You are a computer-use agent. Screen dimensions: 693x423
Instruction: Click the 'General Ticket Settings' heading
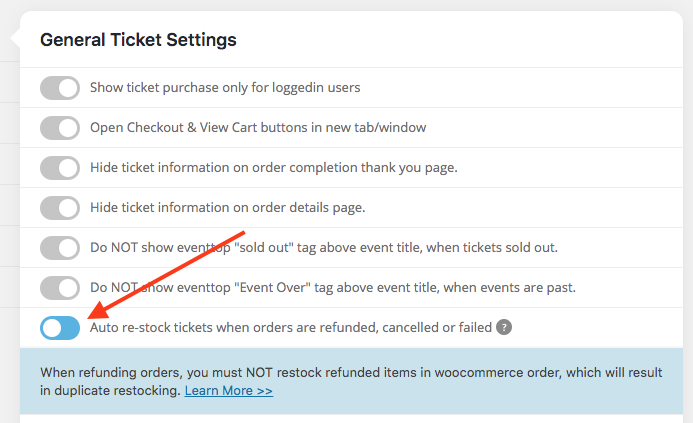click(x=138, y=40)
